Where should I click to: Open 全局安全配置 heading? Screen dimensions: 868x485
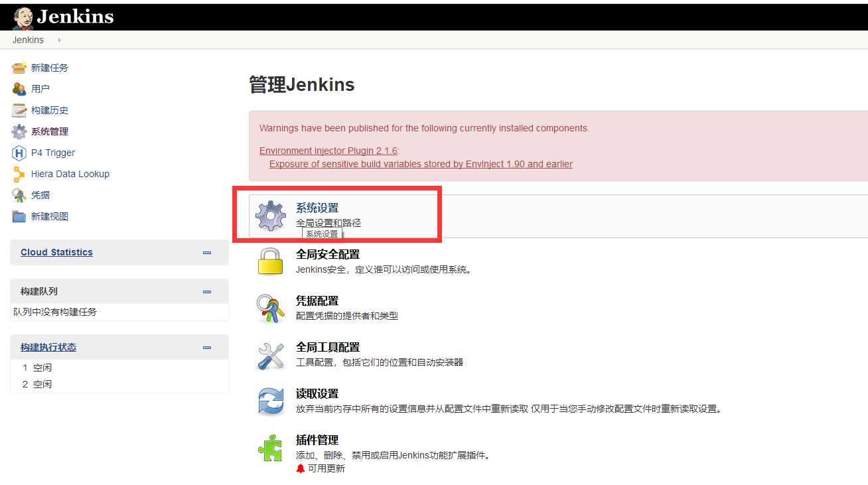pos(328,254)
